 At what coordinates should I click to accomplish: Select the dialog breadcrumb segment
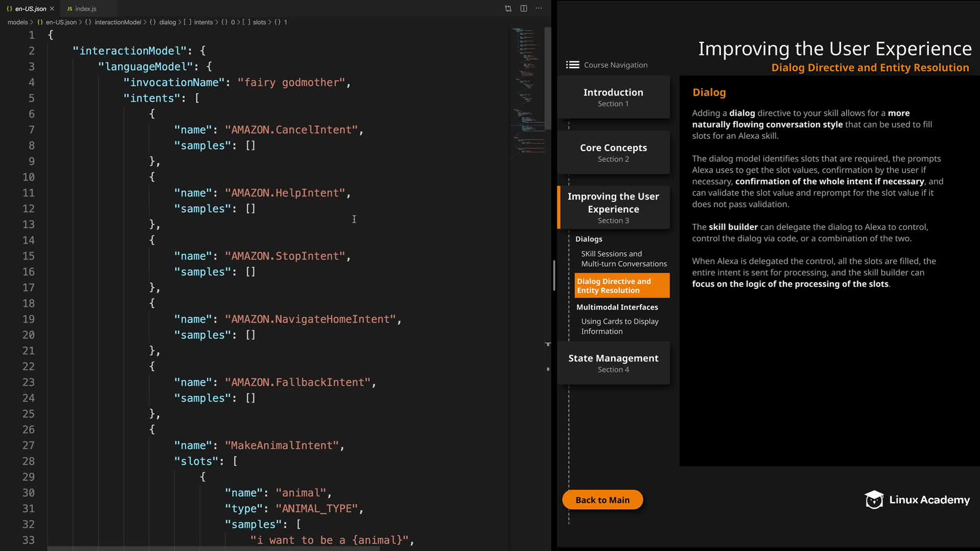point(167,22)
